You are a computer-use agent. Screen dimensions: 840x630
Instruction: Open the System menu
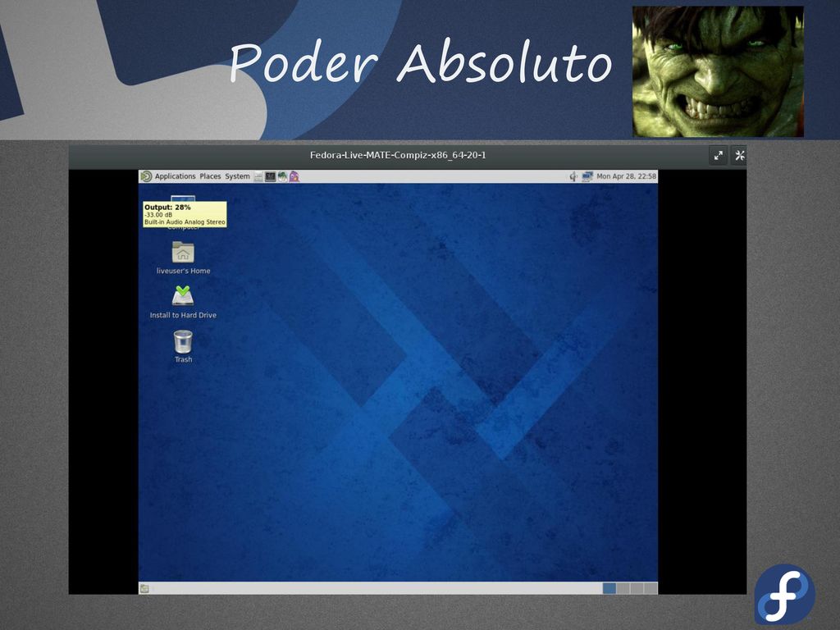pyautogui.click(x=237, y=176)
